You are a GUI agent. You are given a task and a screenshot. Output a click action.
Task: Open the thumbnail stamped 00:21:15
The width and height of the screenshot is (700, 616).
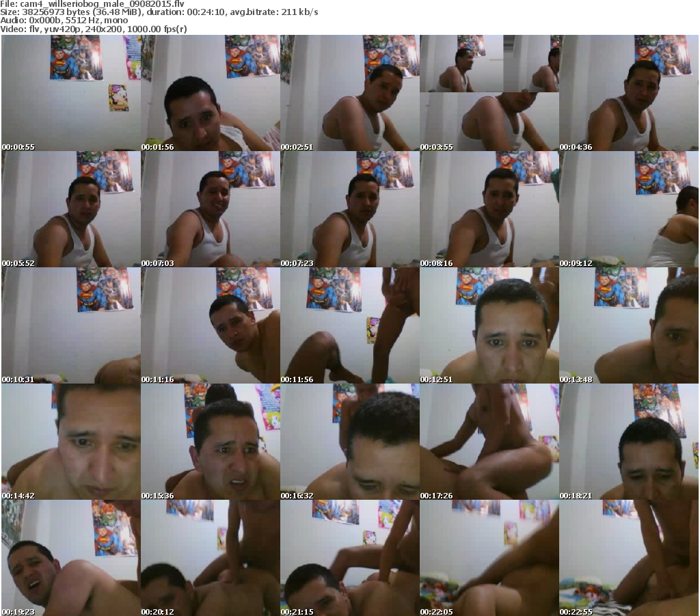pyautogui.click(x=350, y=558)
